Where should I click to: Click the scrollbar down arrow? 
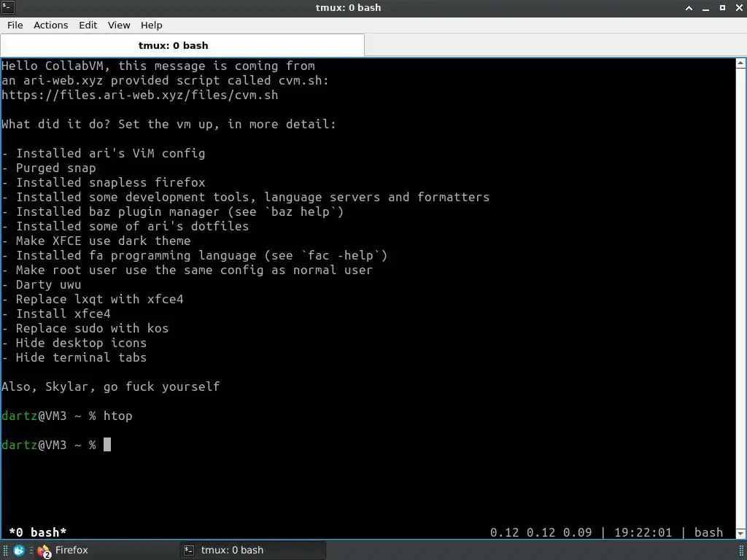[x=741, y=533]
